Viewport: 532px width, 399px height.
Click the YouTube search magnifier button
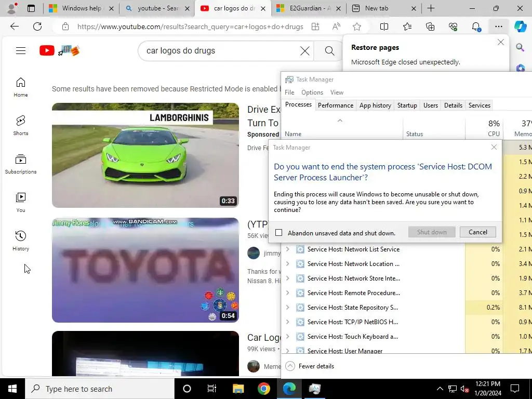[329, 51]
